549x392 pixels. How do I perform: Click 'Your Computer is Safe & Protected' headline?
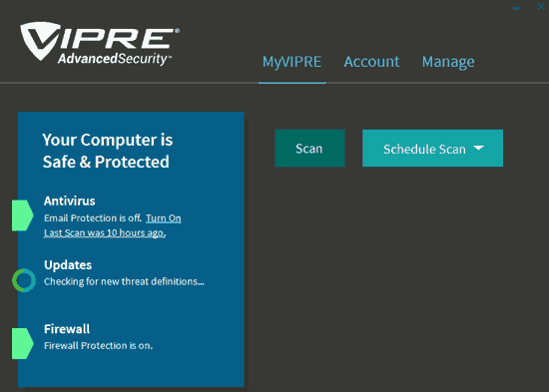pyautogui.click(x=108, y=151)
